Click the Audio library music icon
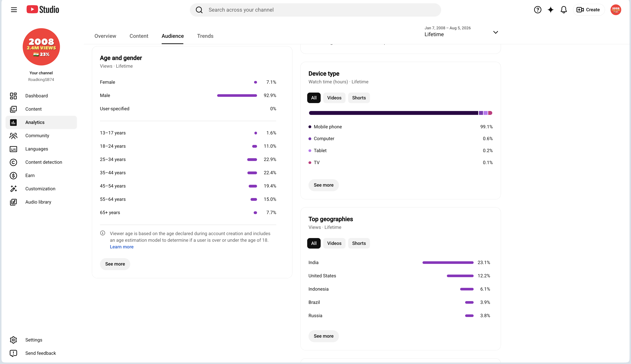The image size is (631, 364). (x=13, y=202)
